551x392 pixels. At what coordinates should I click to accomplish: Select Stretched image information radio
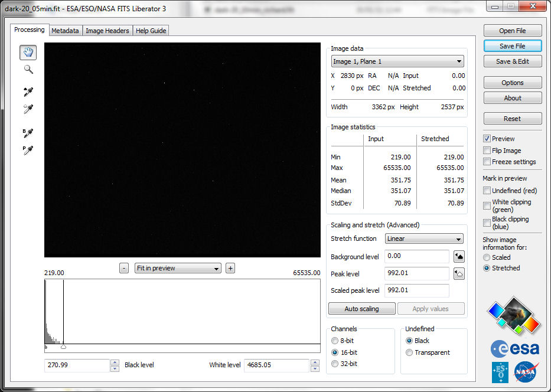click(x=487, y=268)
